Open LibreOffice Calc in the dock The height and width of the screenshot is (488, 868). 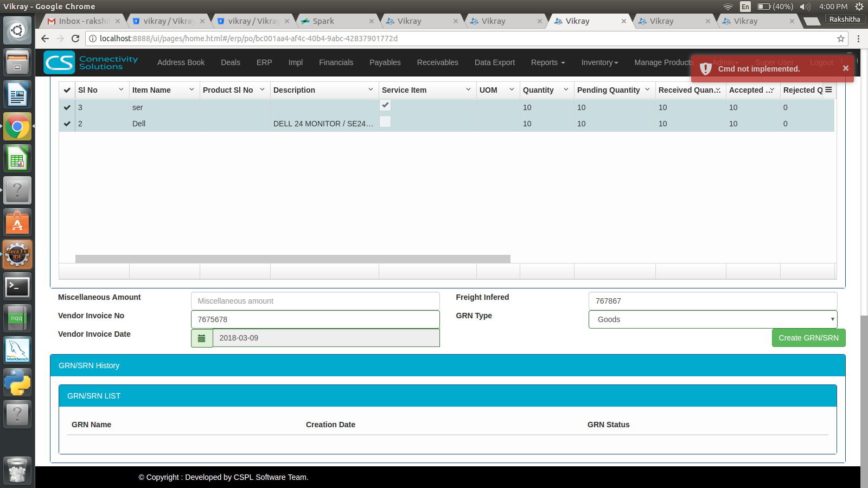(17, 159)
